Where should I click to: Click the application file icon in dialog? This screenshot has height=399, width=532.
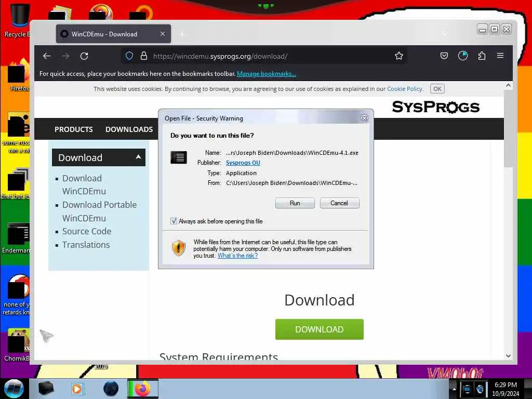[179, 157]
